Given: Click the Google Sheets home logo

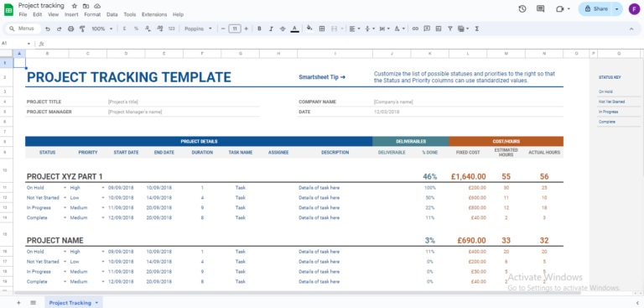Looking at the screenshot, I should click(8, 9).
